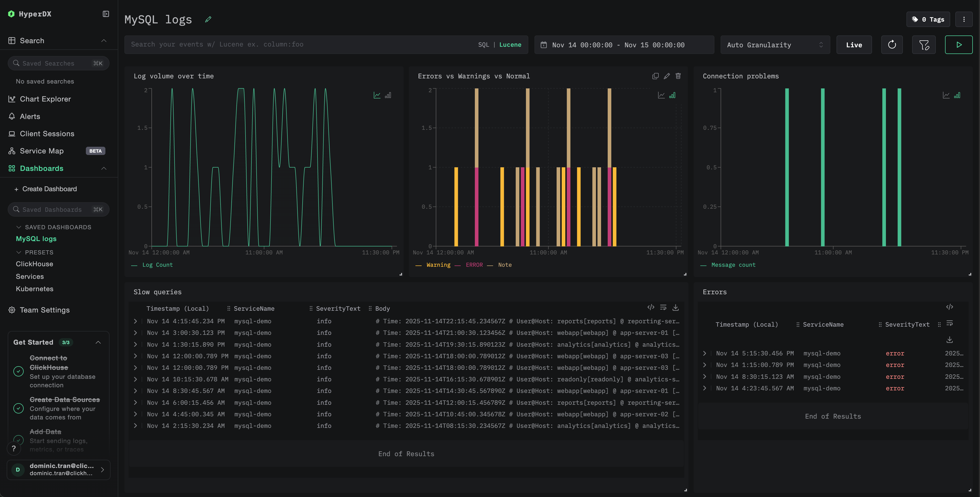This screenshot has width=980, height=497.
Task: Delete the Errors vs Warnings chart tile
Action: point(678,76)
